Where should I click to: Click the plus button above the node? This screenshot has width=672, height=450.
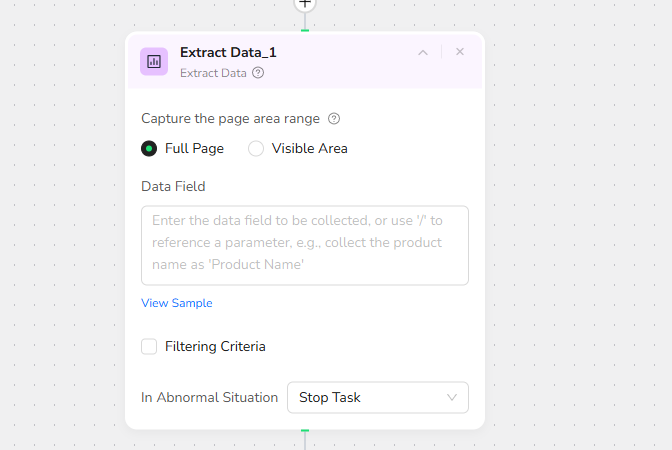click(305, 3)
